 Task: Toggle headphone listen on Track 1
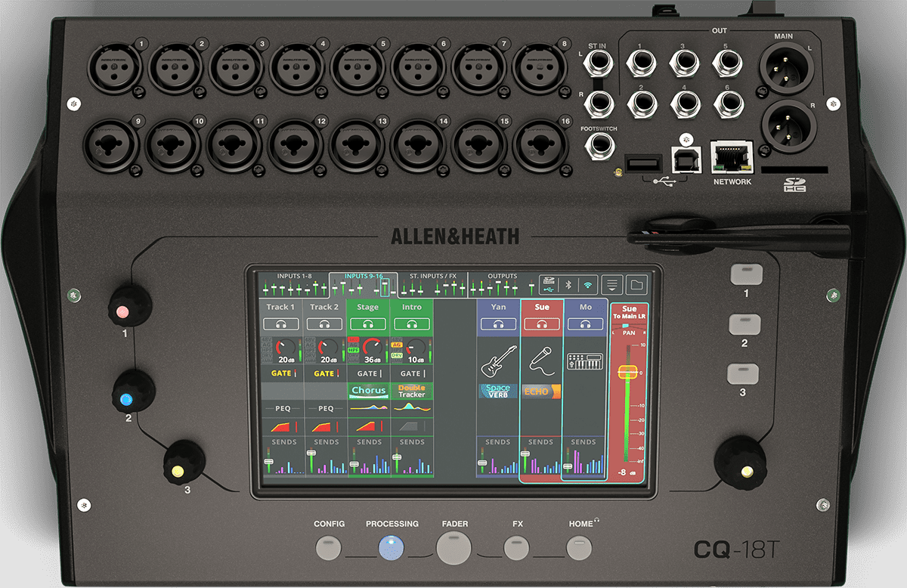click(280, 323)
